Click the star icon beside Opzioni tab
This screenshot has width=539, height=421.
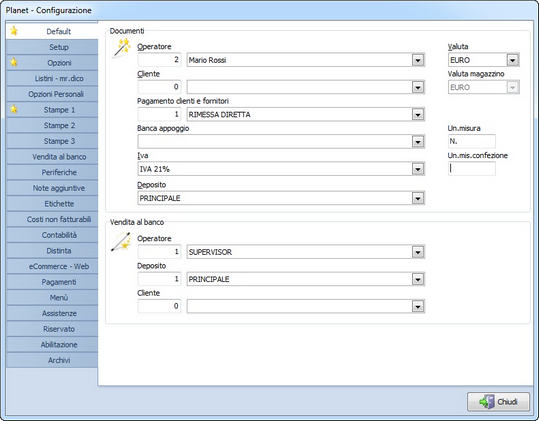click(x=14, y=63)
